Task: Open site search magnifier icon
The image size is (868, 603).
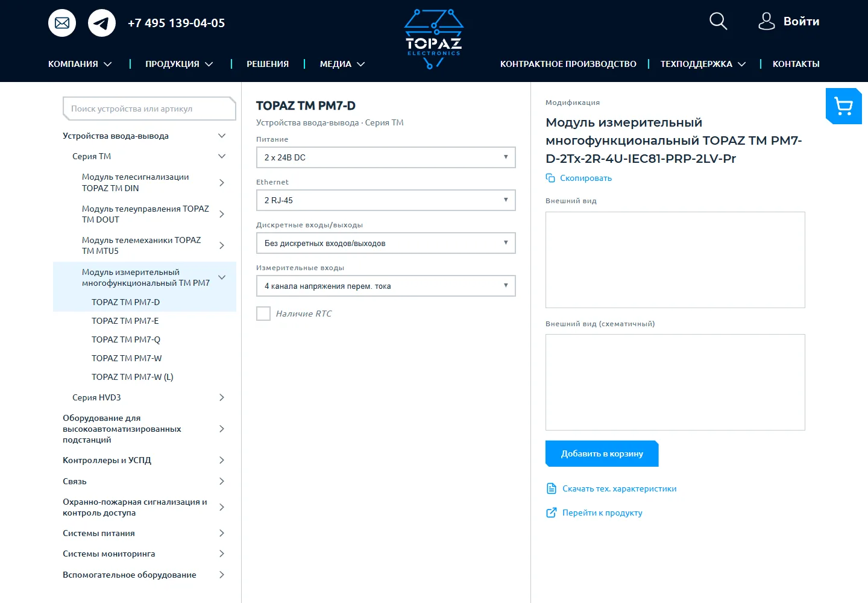Action: 718,21
